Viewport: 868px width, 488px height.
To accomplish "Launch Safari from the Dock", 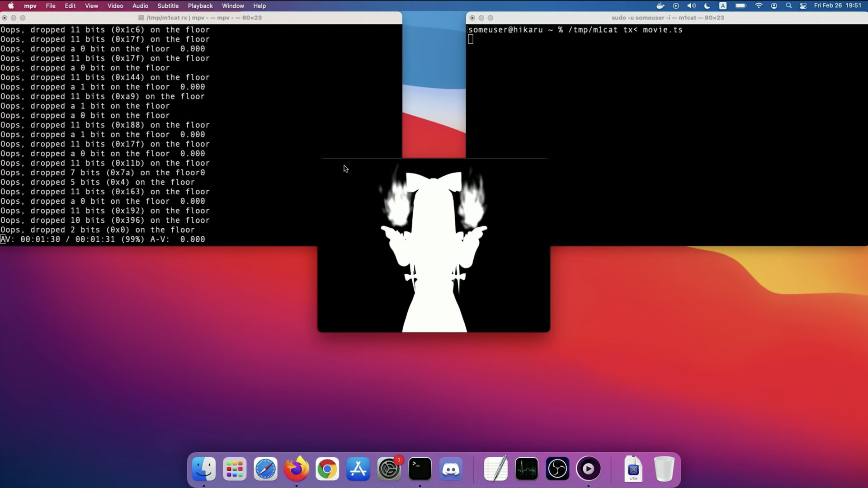I will [x=265, y=469].
